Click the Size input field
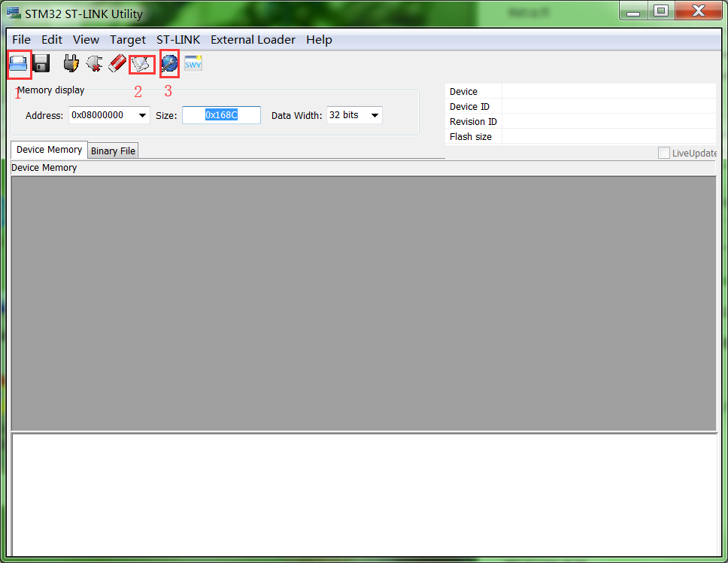The image size is (728, 563). [x=221, y=115]
